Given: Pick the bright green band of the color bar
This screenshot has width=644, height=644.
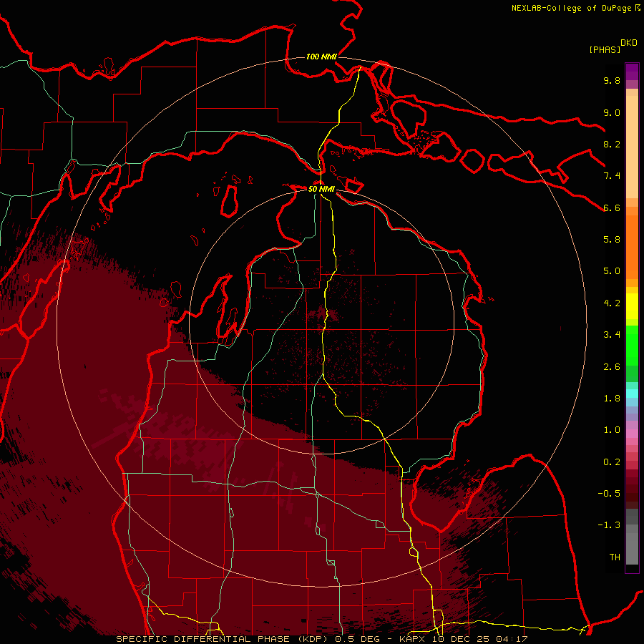Looking at the screenshot, I should [632, 345].
